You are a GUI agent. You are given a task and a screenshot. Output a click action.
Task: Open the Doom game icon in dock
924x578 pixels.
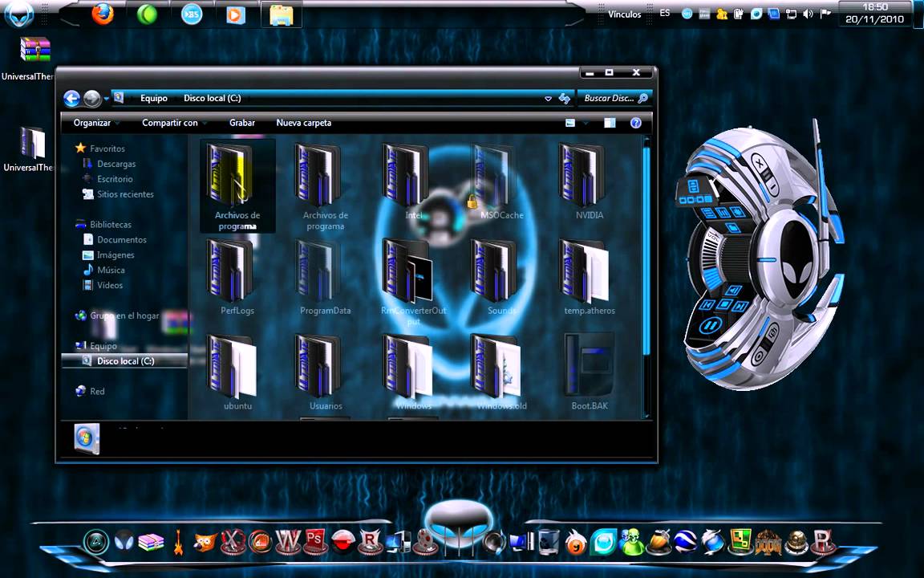[768, 541]
